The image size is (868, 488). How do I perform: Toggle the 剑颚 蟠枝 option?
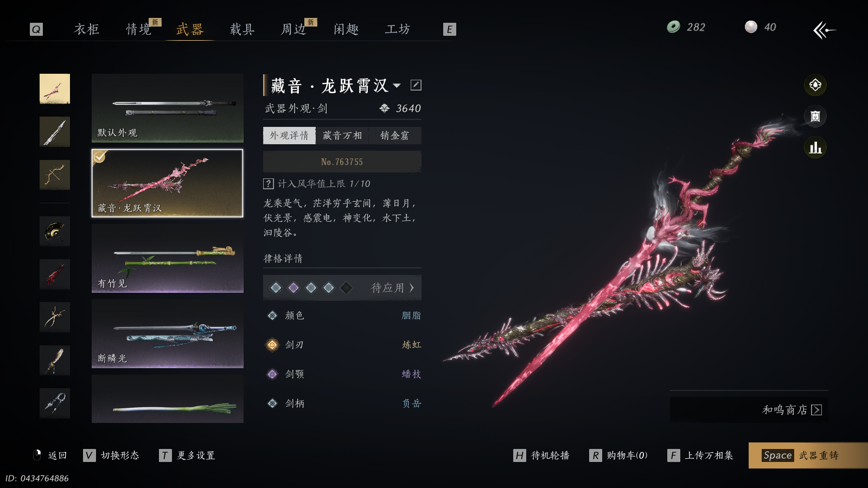pos(342,374)
